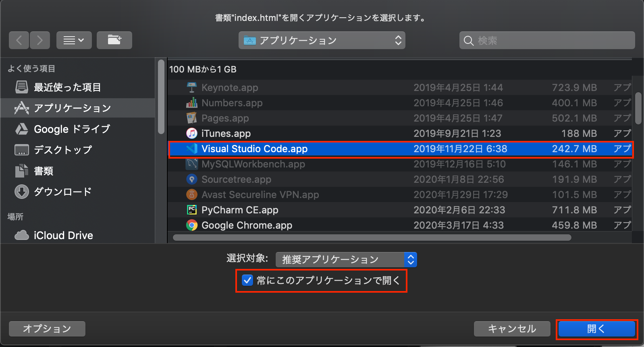Click date 2019年11月22日 6:38
The height and width of the screenshot is (347, 644).
click(460, 149)
